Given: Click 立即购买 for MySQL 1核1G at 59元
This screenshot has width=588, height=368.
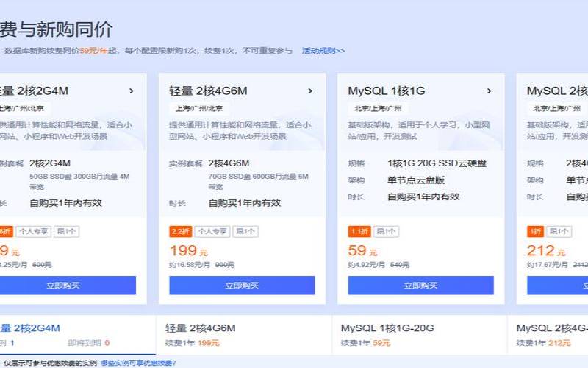Looking at the screenshot, I should pos(420,286).
